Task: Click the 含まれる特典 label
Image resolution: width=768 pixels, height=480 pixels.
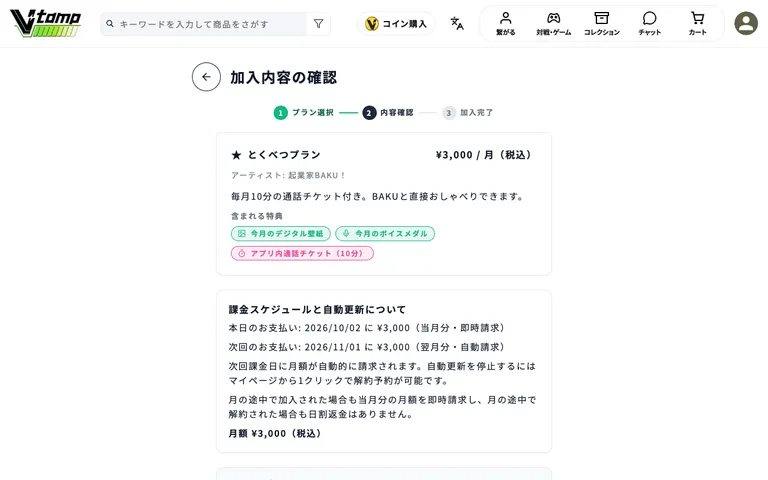Action: [x=257, y=216]
